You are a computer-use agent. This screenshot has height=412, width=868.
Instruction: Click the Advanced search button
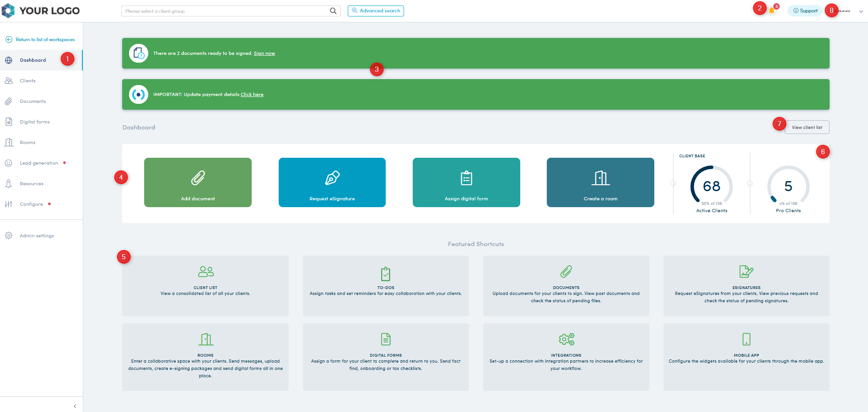tap(376, 11)
